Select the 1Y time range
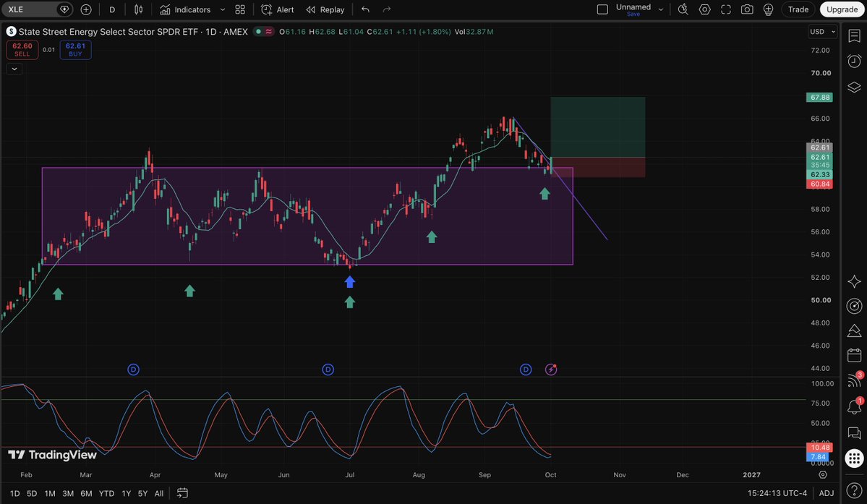Image resolution: width=867 pixels, height=504 pixels. 126,493
